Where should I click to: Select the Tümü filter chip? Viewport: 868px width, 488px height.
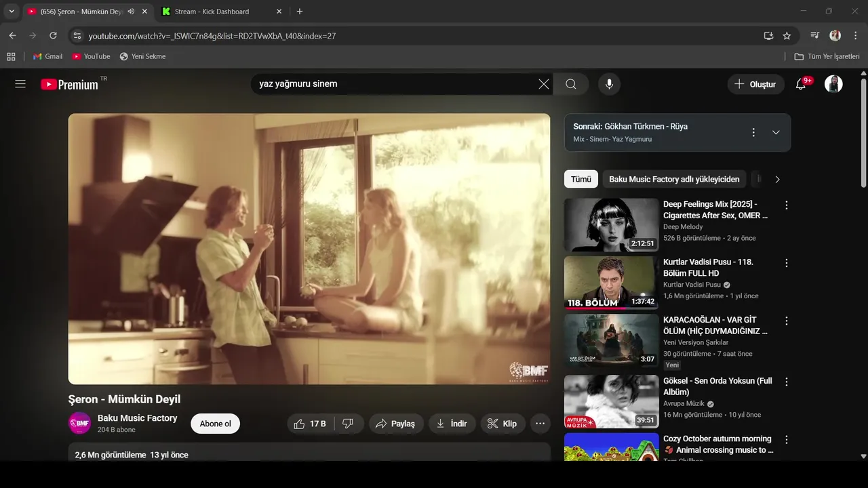click(x=581, y=179)
